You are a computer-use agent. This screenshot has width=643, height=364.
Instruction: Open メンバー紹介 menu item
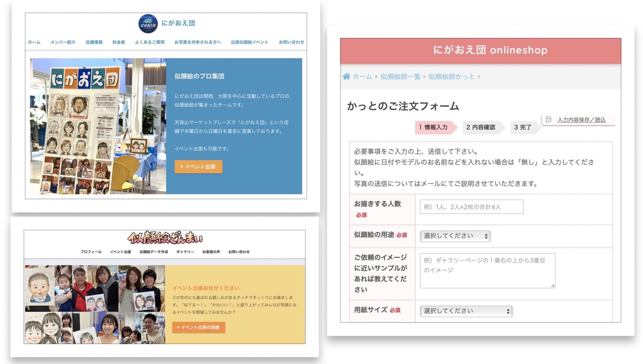[63, 42]
